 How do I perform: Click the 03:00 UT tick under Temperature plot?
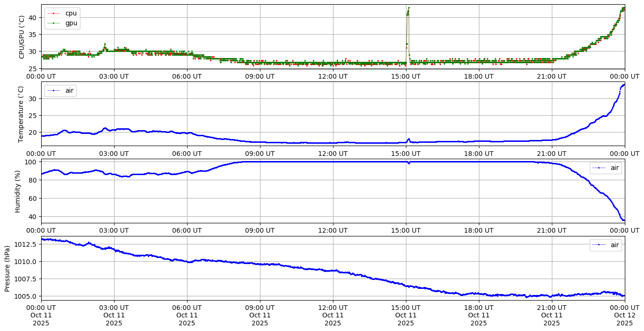(114, 153)
